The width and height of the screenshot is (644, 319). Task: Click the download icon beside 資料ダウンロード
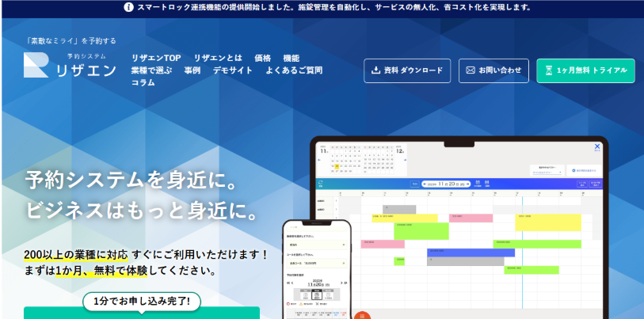point(375,70)
